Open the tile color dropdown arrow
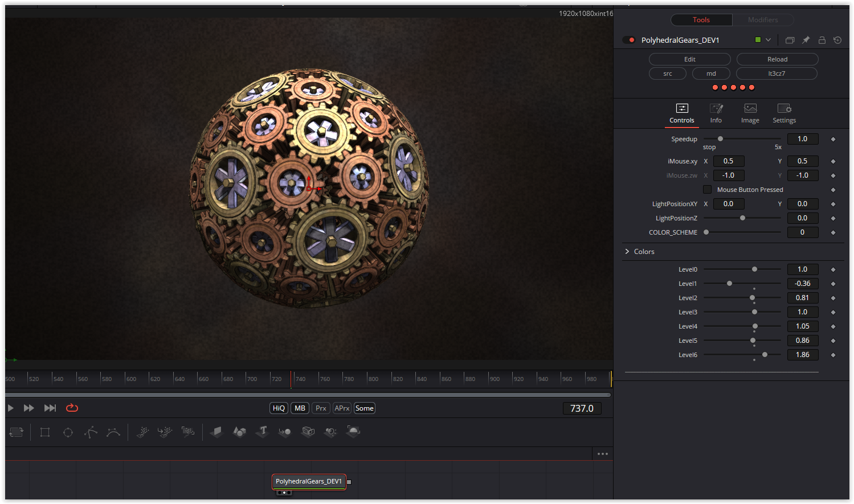This screenshot has height=504, width=854. (x=768, y=40)
